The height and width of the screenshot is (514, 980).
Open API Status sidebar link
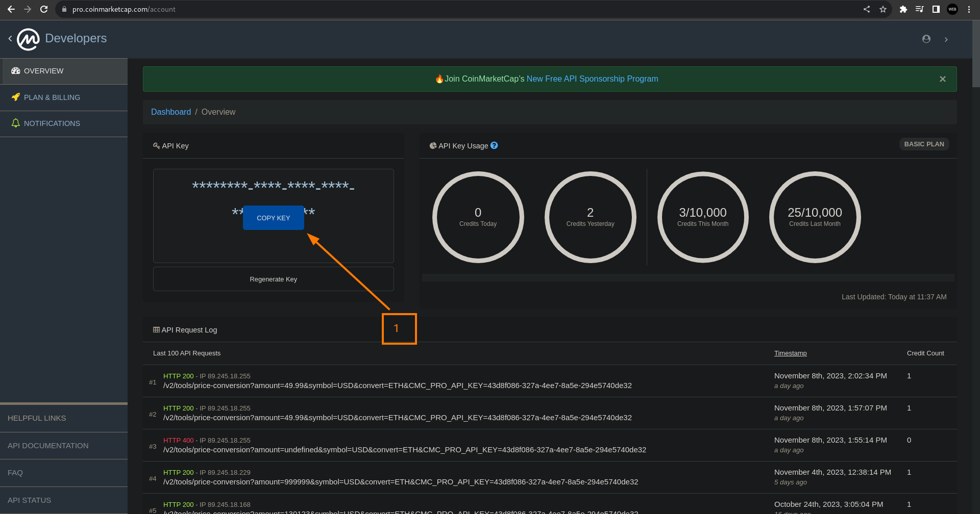64,500
